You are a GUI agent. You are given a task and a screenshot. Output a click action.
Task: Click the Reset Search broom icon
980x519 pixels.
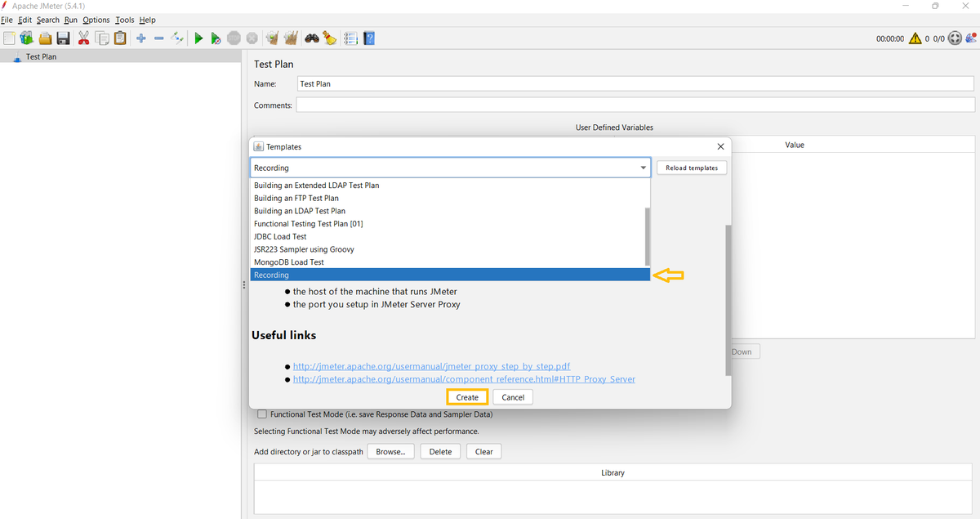click(x=329, y=38)
